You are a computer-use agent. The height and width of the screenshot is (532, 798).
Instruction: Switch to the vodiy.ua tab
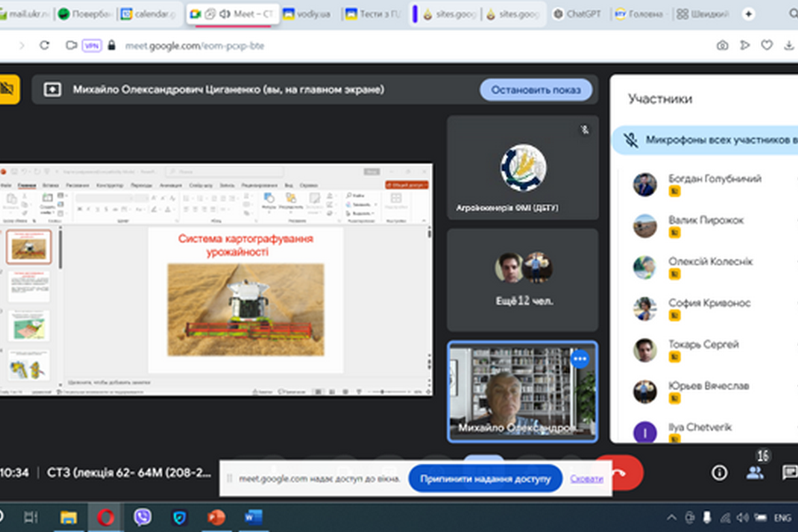pyautogui.click(x=308, y=14)
